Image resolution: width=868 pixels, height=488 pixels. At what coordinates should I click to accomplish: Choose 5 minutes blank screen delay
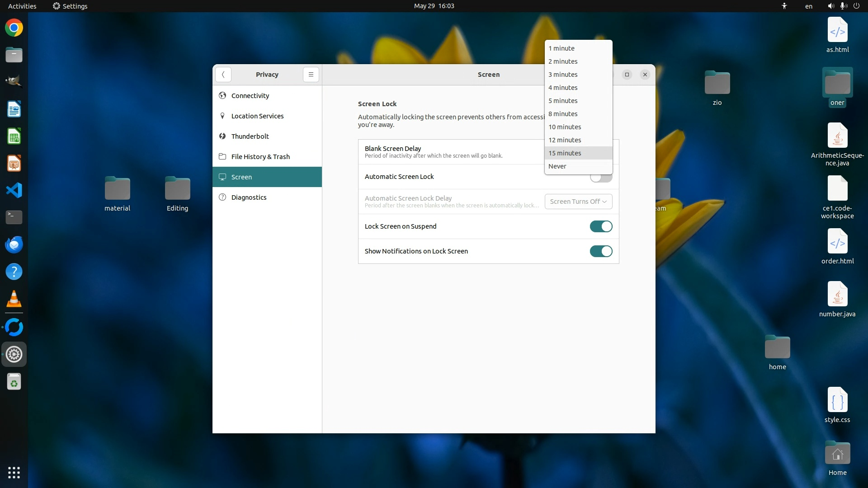563,101
